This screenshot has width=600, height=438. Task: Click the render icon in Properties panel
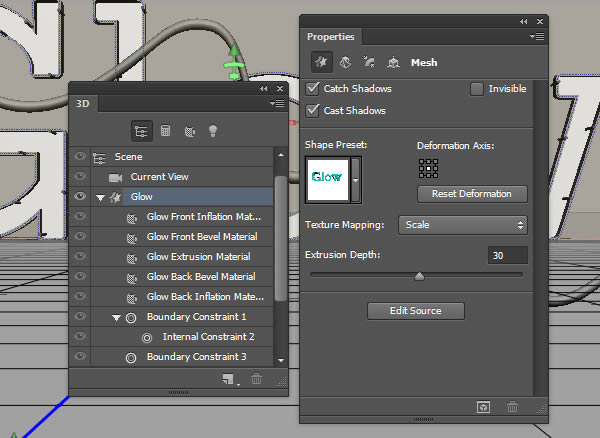pyautogui.click(x=483, y=407)
